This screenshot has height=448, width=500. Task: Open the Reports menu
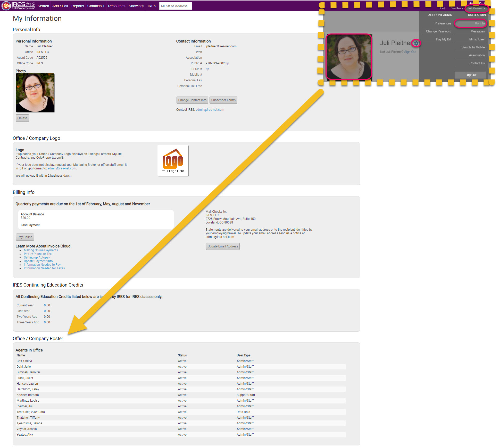pyautogui.click(x=78, y=6)
